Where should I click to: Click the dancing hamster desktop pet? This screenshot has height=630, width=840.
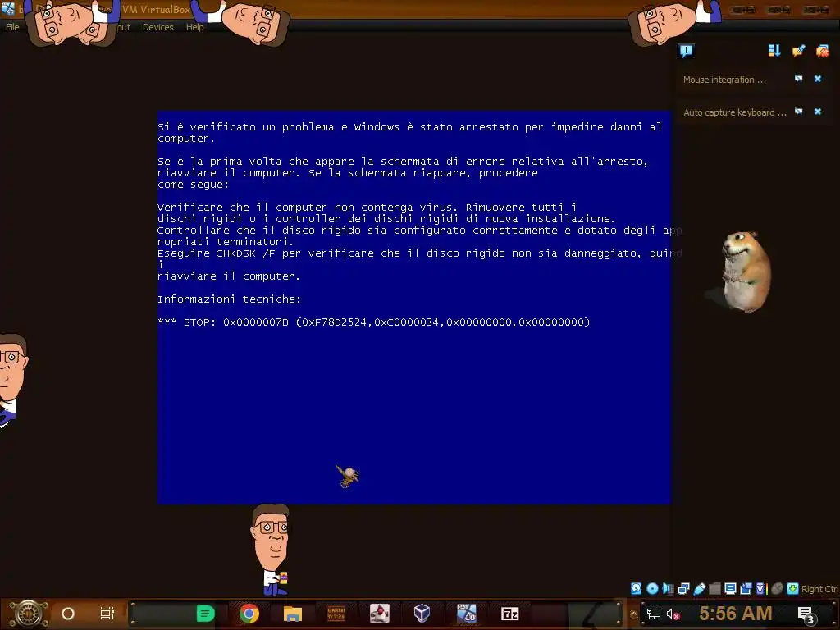745,272
